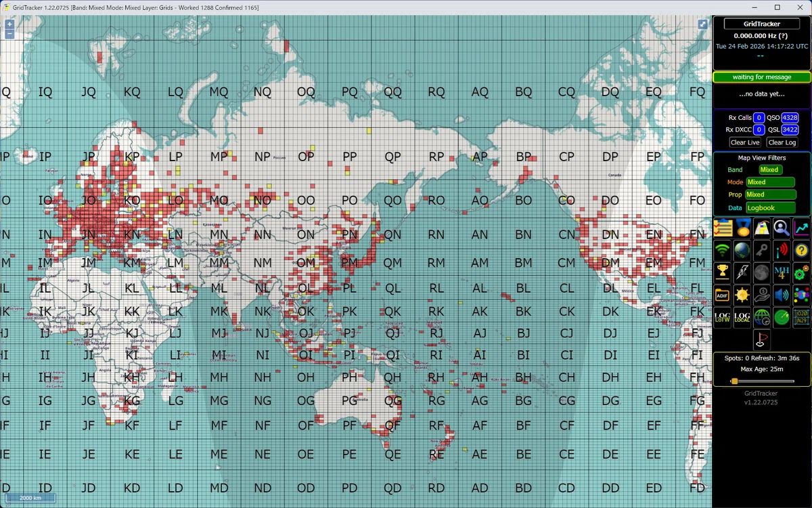Click the red radio beacon icon
Image resolution: width=812 pixels, height=508 pixels.
[782, 251]
